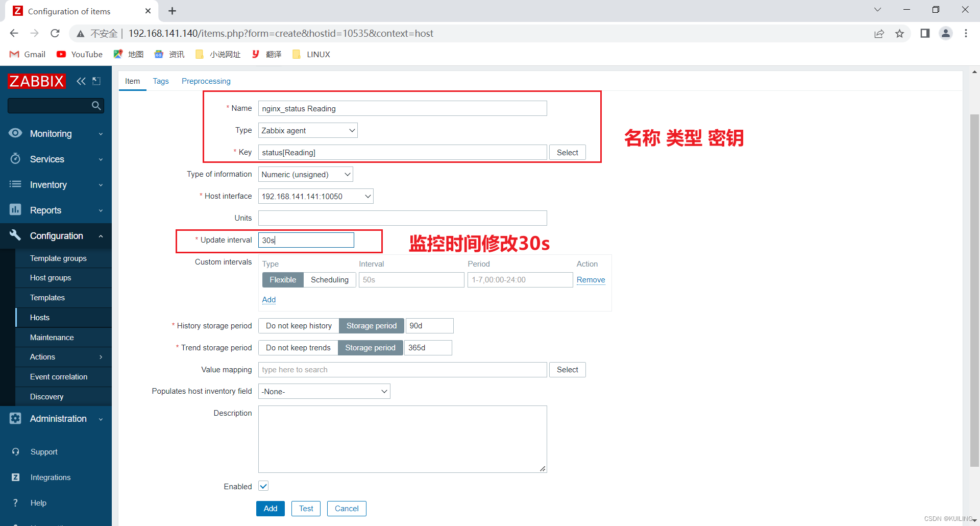Click the Cancel button
The width and height of the screenshot is (980, 526).
pyautogui.click(x=347, y=509)
